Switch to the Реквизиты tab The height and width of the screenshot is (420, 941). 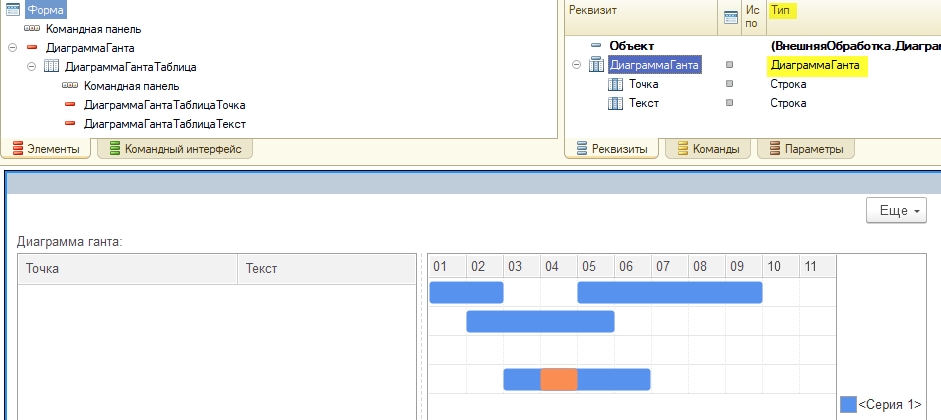coord(612,149)
